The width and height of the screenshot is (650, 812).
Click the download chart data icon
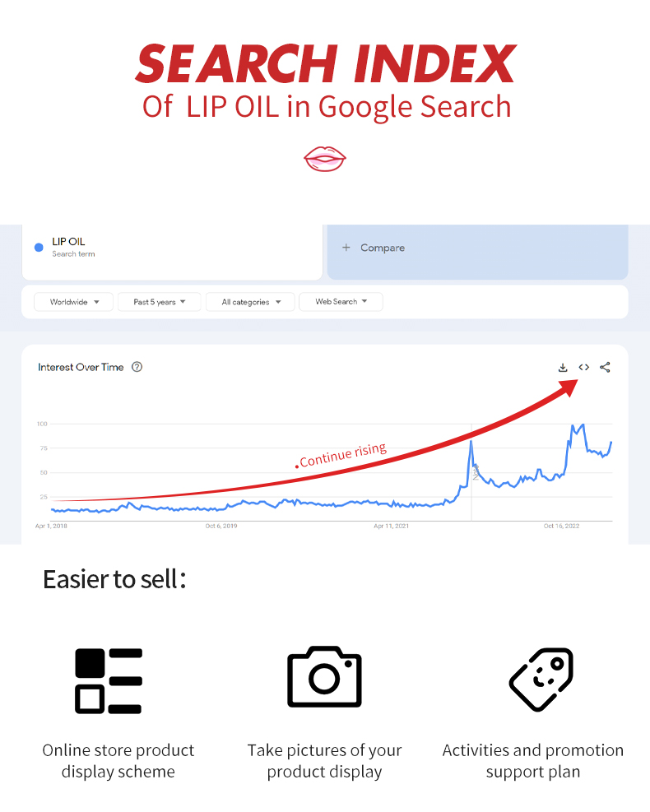pyautogui.click(x=563, y=368)
